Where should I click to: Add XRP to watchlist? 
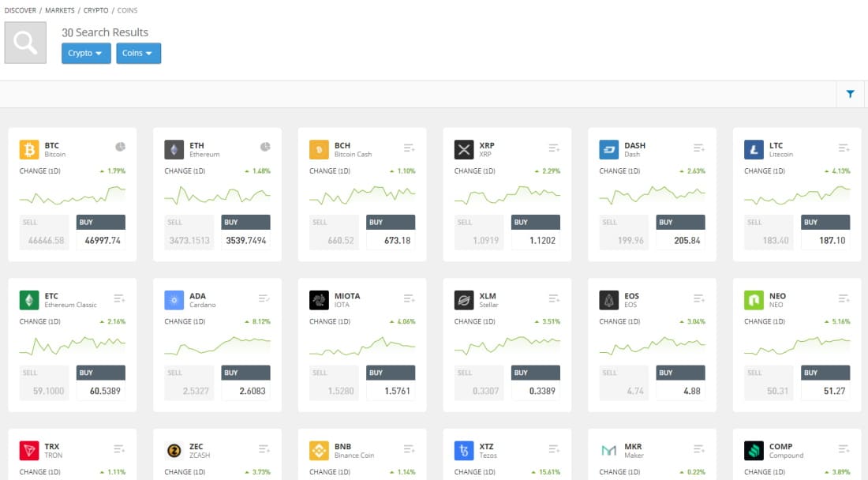[554, 148]
